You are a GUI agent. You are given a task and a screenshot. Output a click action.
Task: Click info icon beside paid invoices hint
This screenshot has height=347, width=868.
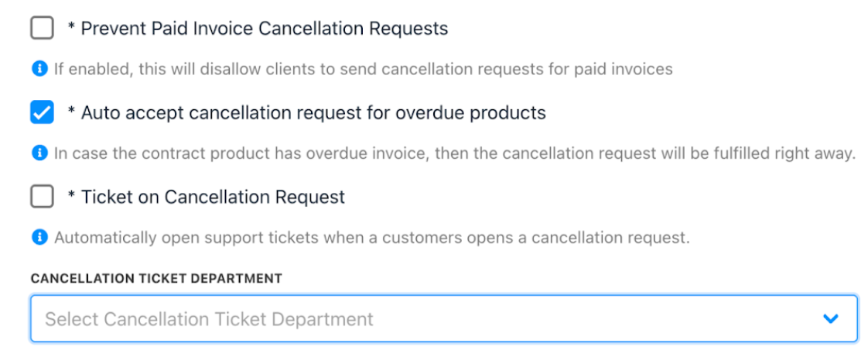(39, 69)
